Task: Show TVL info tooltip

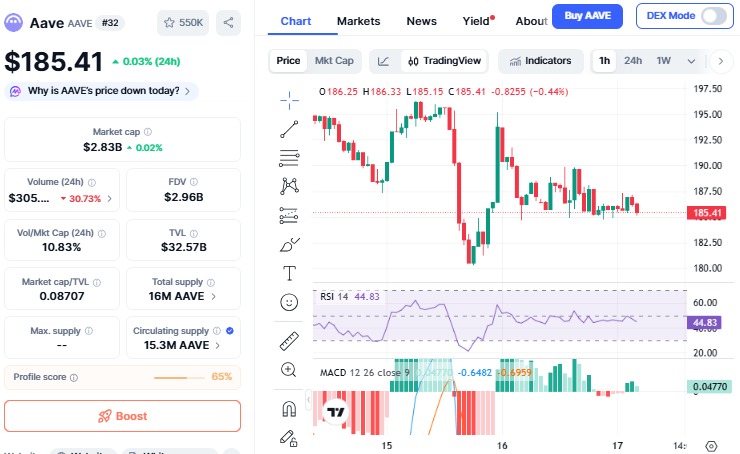Action: pos(193,233)
